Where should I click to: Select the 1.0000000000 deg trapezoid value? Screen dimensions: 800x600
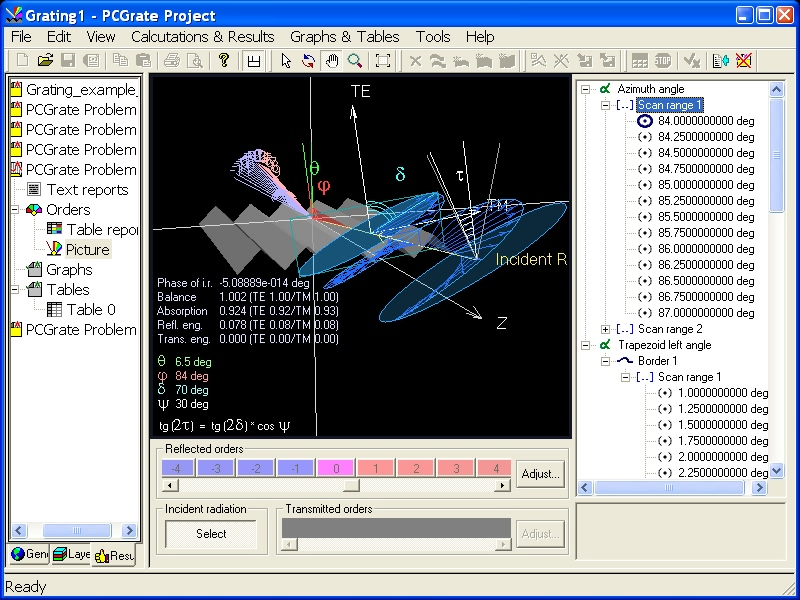click(x=723, y=393)
